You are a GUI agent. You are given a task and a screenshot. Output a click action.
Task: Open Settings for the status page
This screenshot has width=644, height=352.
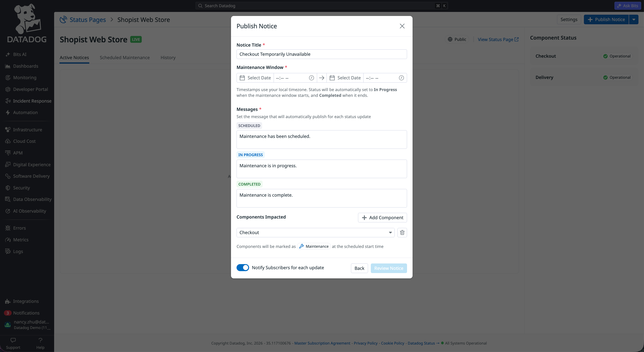tap(569, 19)
